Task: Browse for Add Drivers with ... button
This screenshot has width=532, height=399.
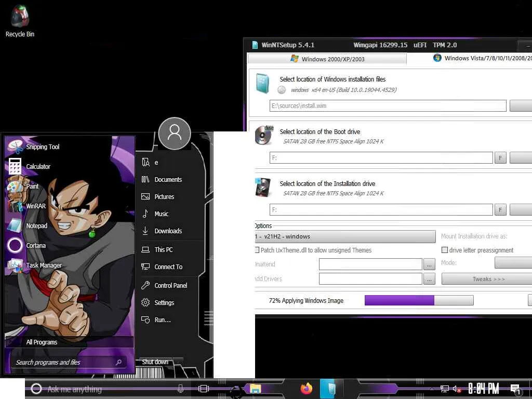Action: pos(429,279)
